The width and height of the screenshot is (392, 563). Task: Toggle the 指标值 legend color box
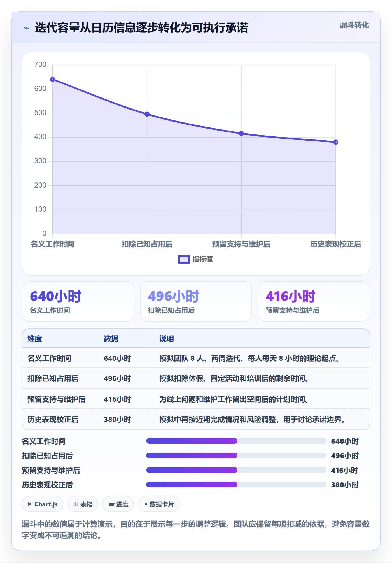pyautogui.click(x=184, y=259)
